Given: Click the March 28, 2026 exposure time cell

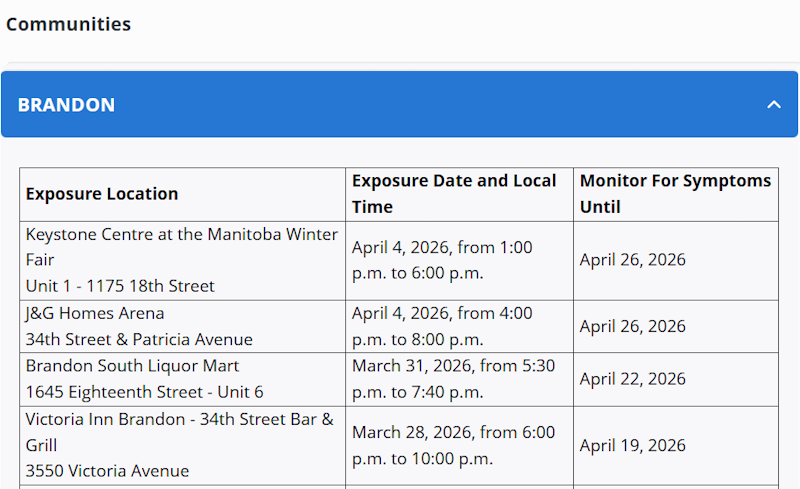Looking at the screenshot, I should tap(459, 446).
